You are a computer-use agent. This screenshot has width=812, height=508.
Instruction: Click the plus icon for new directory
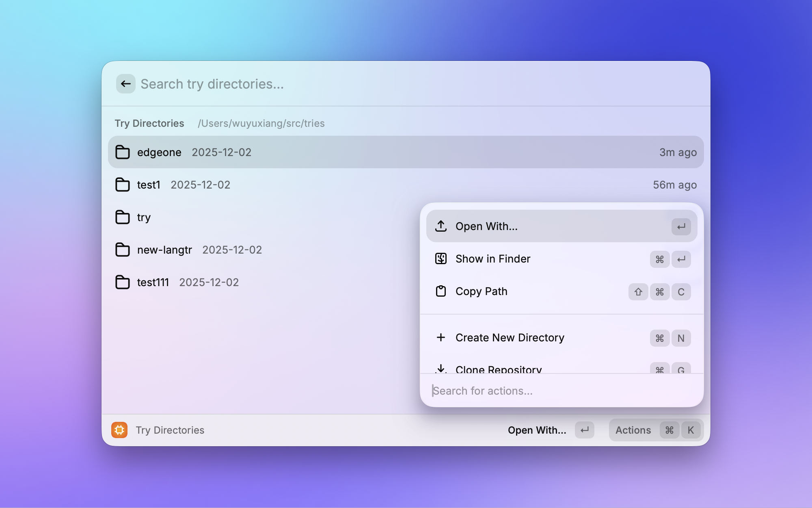click(441, 337)
